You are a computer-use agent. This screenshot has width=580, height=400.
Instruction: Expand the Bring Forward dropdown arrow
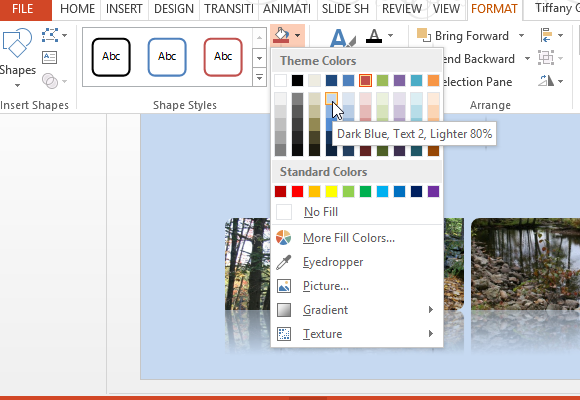click(x=521, y=36)
